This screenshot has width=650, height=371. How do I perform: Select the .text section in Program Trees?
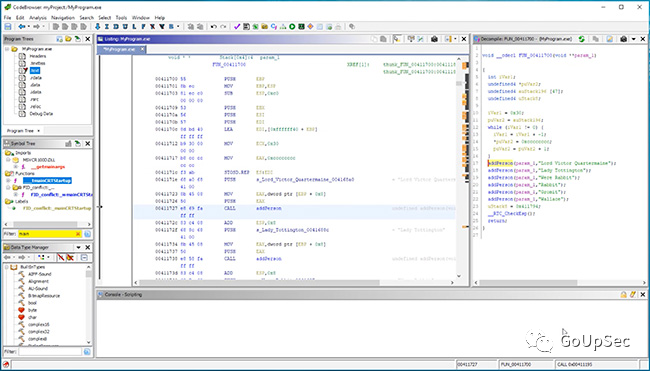pyautogui.click(x=35, y=70)
